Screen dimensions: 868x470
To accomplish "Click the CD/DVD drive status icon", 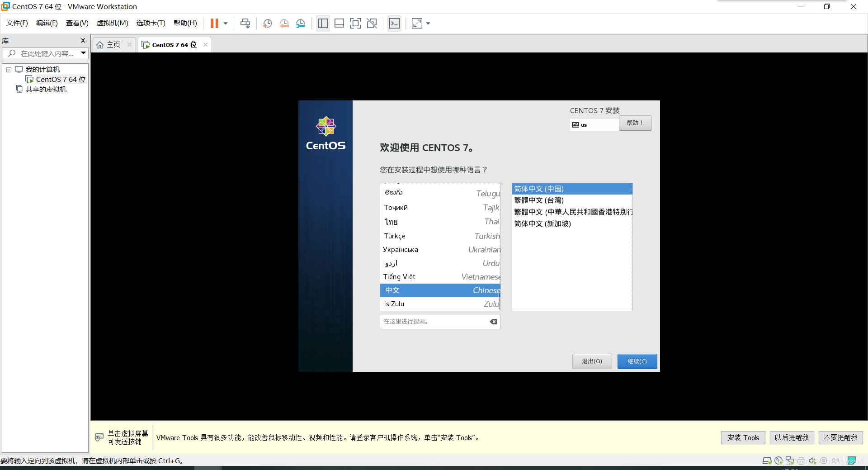I will [x=778, y=461].
